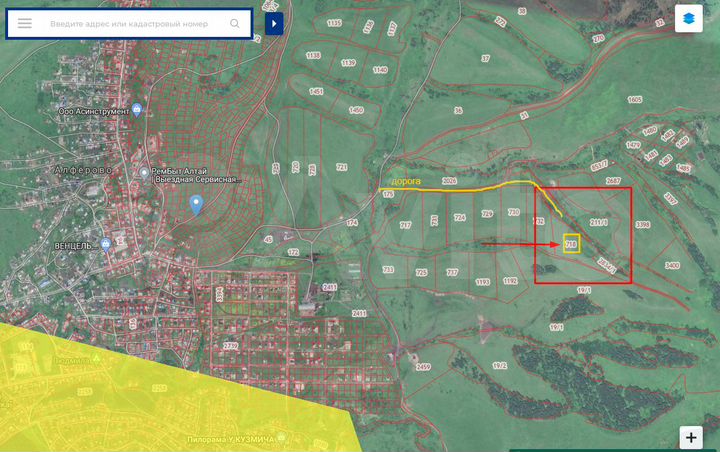The image size is (720, 452).
Task: Expand the side panel with arrow button
Action: click(274, 23)
